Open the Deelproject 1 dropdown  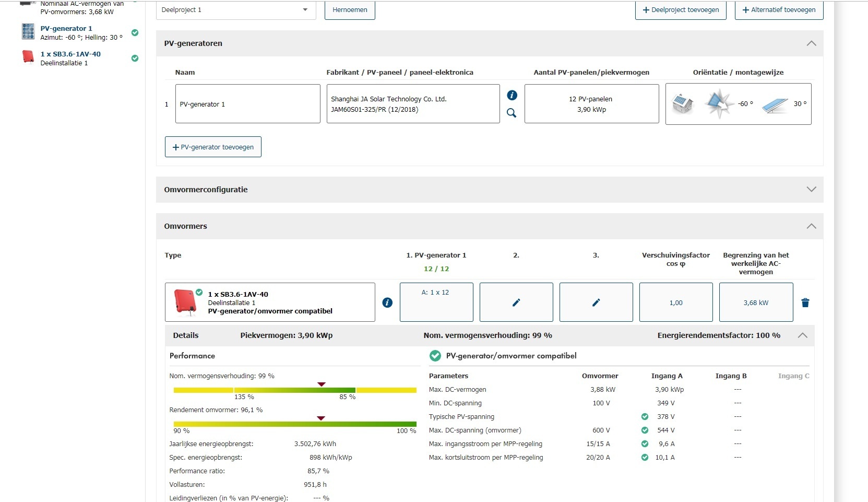236,10
